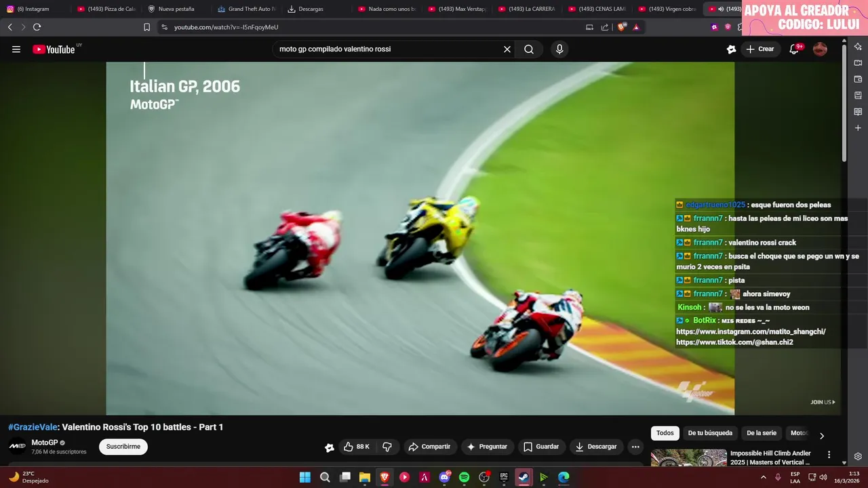Like the video showing 88 K
Image resolution: width=868 pixels, height=488 pixels.
[x=357, y=447]
